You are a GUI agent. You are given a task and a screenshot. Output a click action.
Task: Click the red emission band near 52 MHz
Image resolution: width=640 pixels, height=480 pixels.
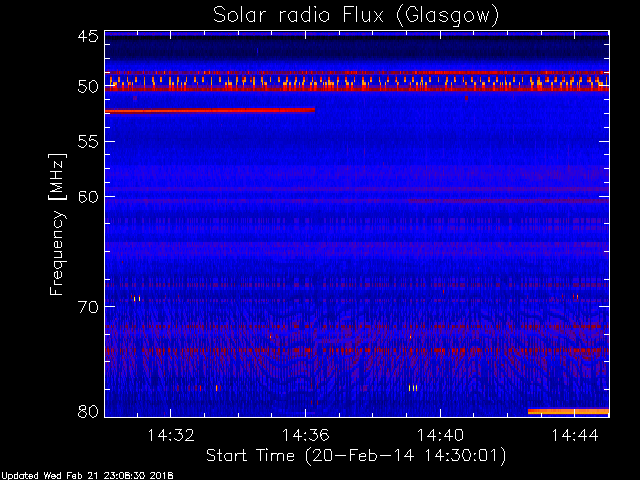(210, 110)
